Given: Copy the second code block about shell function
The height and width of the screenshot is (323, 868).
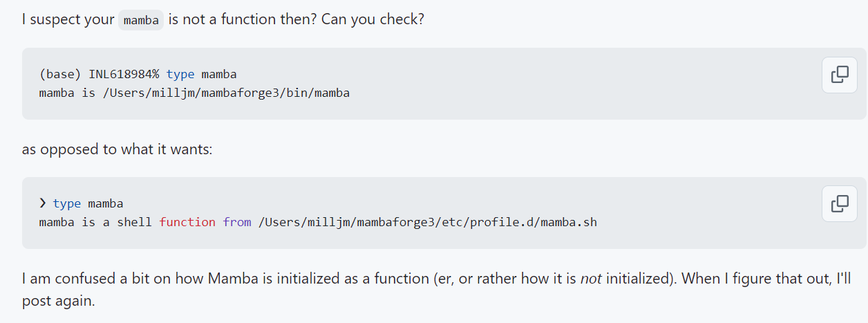Looking at the screenshot, I should (839, 204).
